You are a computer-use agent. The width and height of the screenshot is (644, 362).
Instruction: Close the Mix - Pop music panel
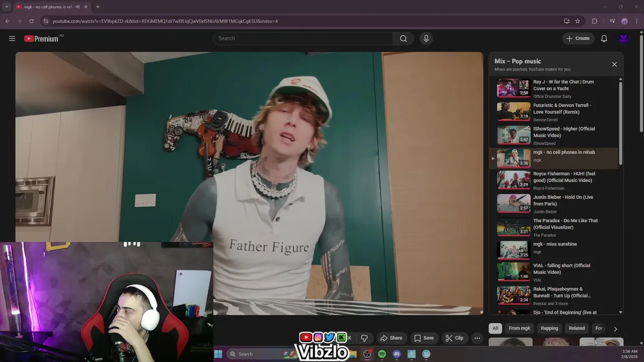(x=614, y=64)
